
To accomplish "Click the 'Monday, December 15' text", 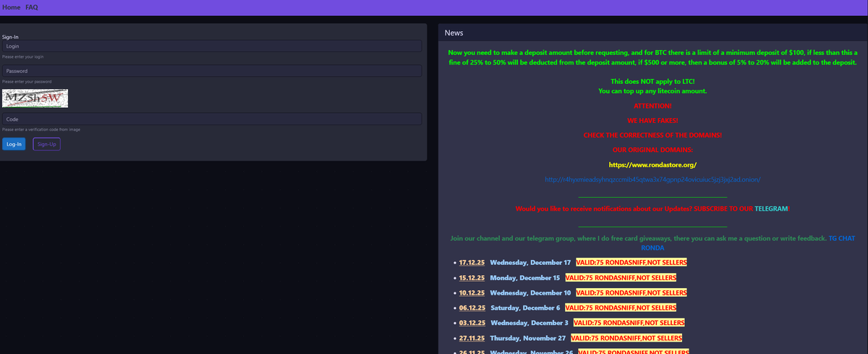I will pyautogui.click(x=525, y=278).
